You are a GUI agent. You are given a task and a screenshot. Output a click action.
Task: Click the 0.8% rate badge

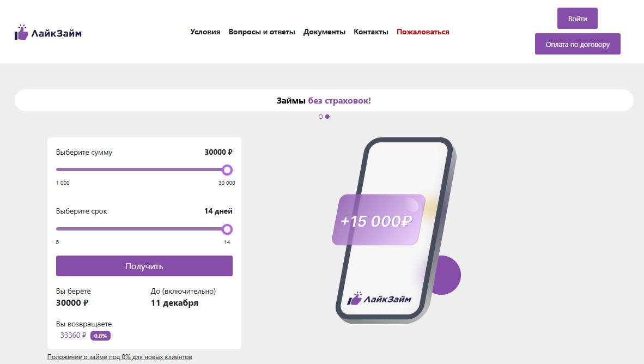(100, 336)
